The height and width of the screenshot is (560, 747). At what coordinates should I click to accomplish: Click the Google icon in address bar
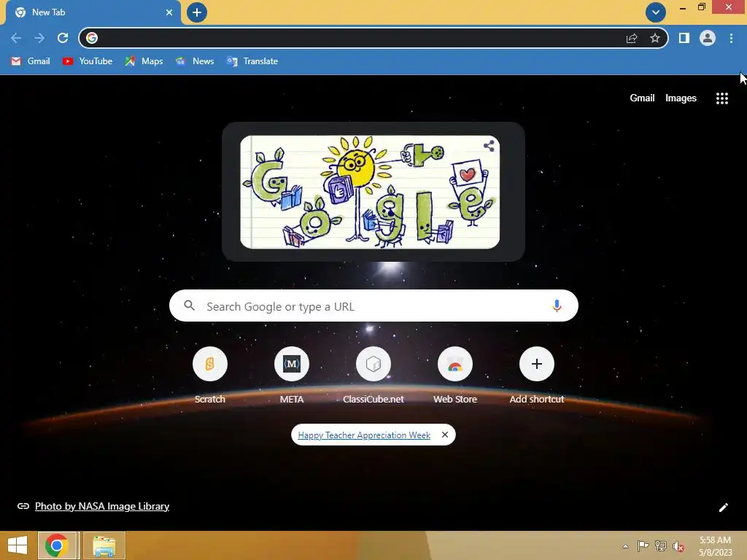point(92,38)
